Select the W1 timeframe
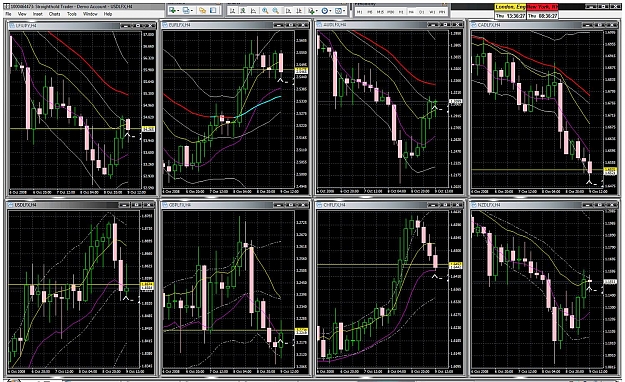The image size is (625, 382). [432, 12]
